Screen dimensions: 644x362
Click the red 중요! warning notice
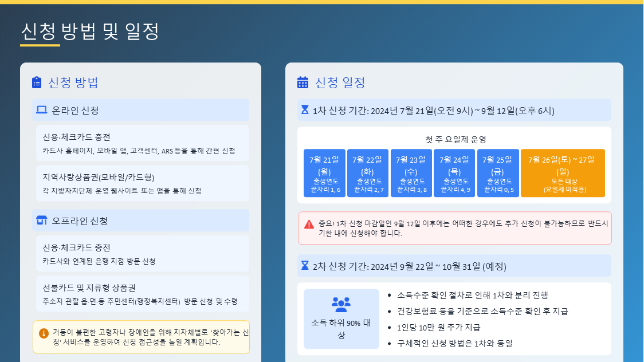pyautogui.click(x=455, y=228)
